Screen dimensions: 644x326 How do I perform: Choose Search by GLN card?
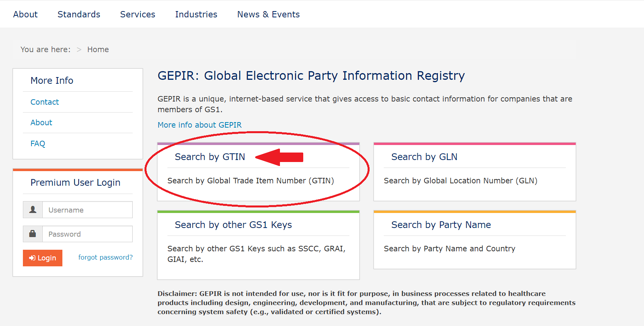[x=424, y=157]
